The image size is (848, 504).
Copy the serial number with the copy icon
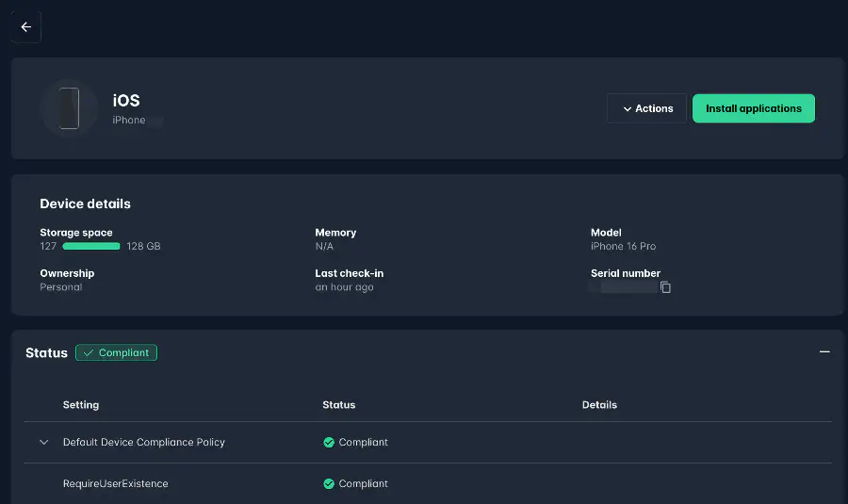(665, 287)
